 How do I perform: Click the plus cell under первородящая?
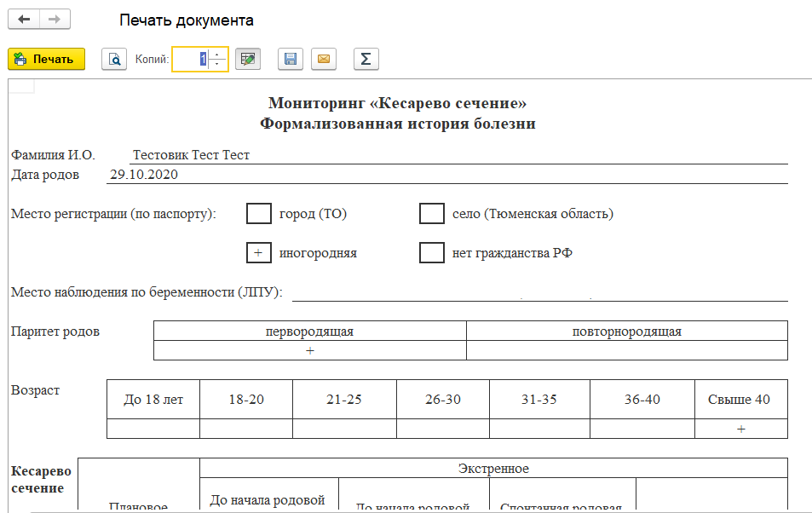(x=309, y=350)
